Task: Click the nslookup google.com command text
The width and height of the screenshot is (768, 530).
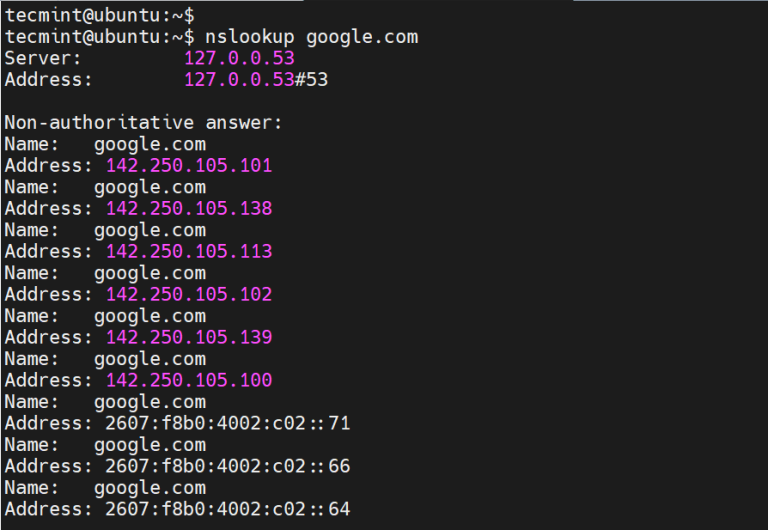Action: pos(311,37)
